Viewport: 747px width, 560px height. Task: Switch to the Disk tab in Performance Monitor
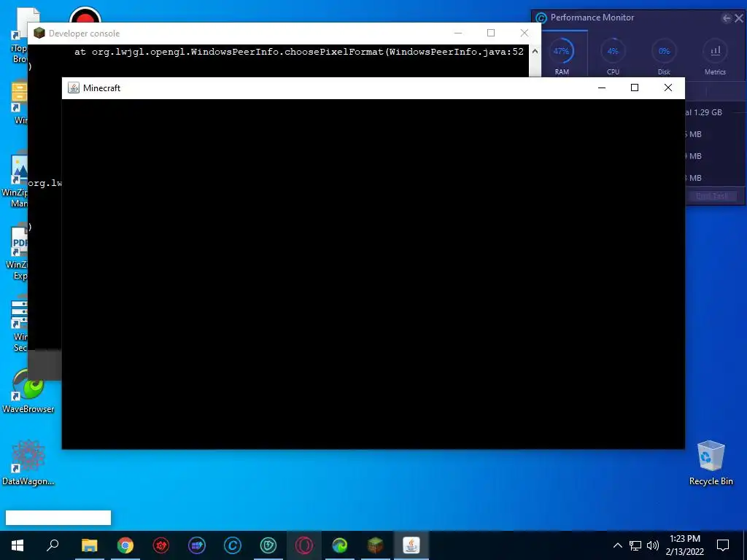click(x=664, y=56)
